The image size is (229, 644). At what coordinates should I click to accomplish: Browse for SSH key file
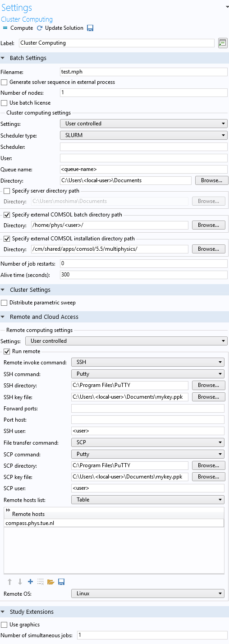pyautogui.click(x=208, y=397)
